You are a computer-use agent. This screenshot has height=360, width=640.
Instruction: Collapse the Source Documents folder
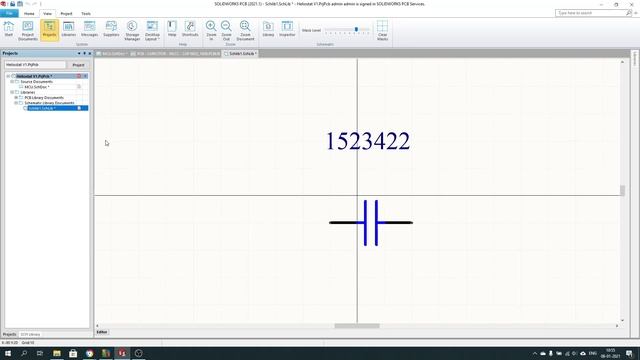coord(12,82)
